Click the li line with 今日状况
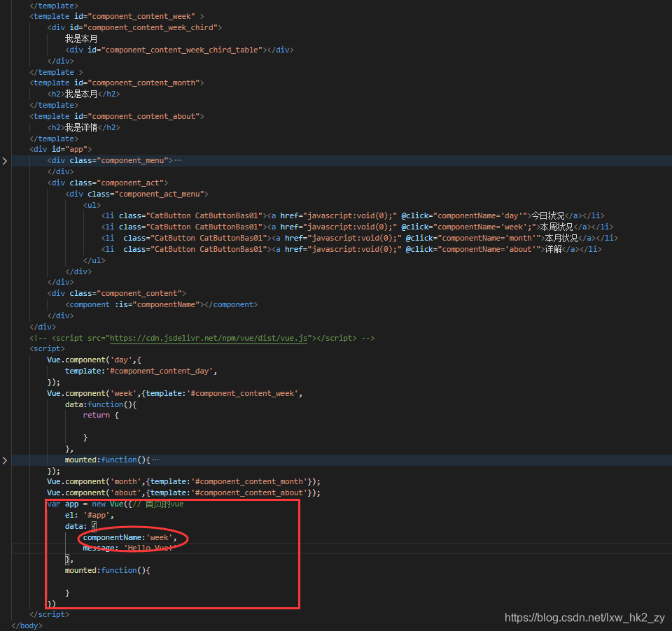This screenshot has height=631, width=672. 353,215
